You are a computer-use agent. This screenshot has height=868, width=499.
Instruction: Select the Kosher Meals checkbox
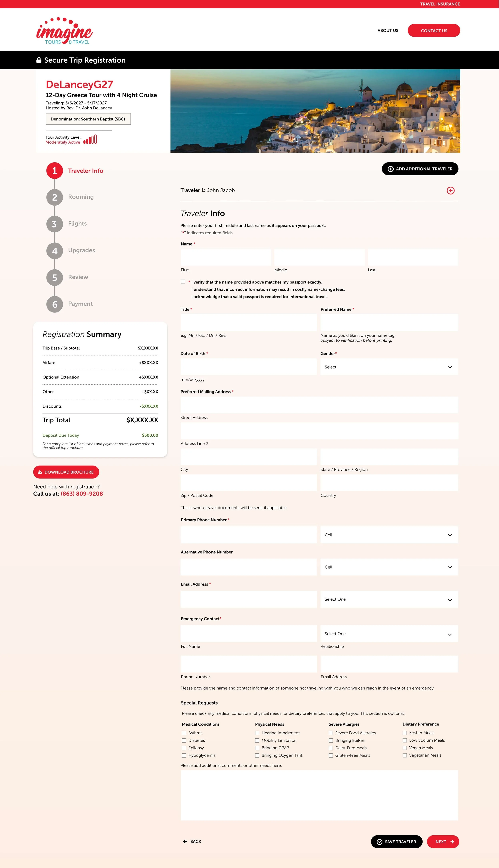click(x=405, y=733)
